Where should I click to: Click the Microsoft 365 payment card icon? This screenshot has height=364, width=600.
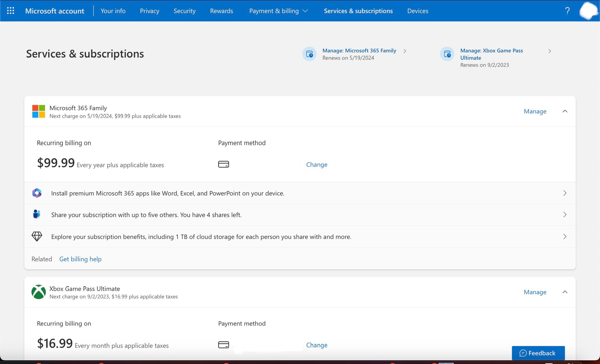click(x=224, y=164)
